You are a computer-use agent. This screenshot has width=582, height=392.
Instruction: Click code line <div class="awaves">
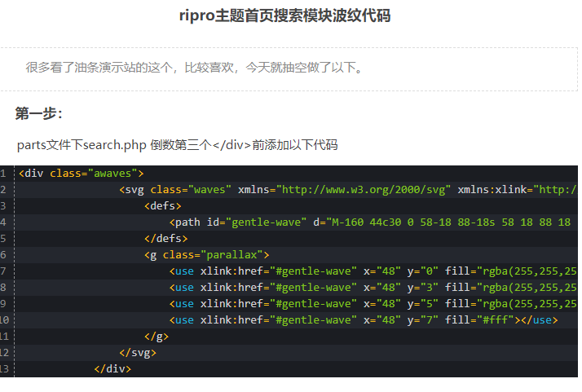pos(82,174)
